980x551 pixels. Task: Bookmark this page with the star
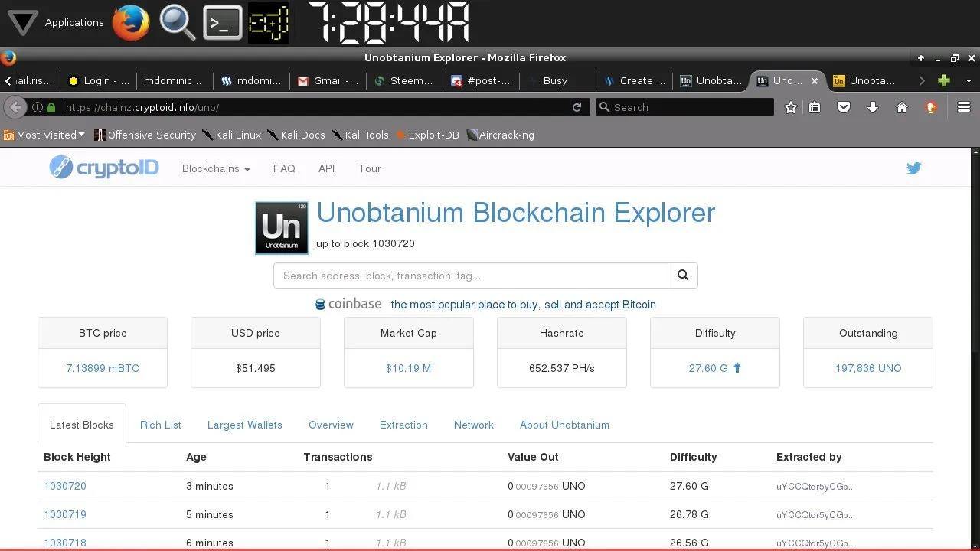[791, 107]
